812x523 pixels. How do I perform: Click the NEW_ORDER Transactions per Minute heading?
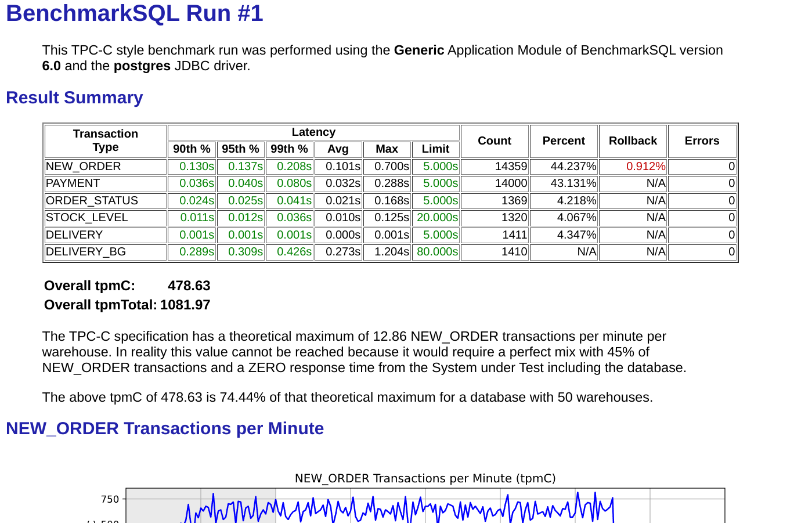[165, 429]
